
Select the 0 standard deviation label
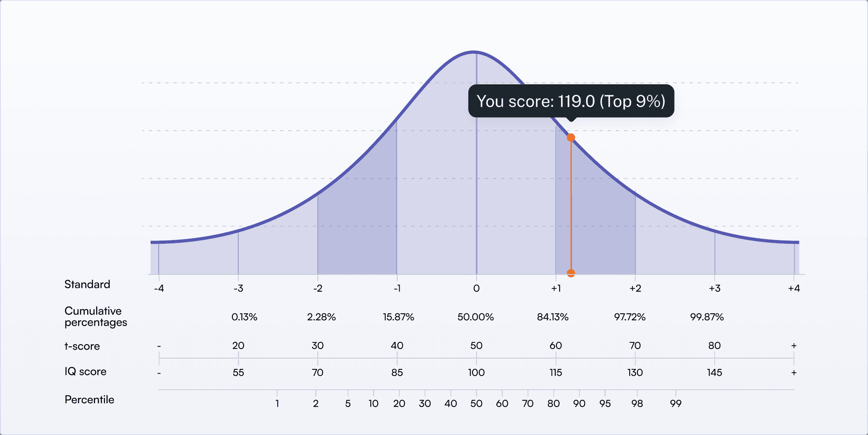pyautogui.click(x=476, y=288)
